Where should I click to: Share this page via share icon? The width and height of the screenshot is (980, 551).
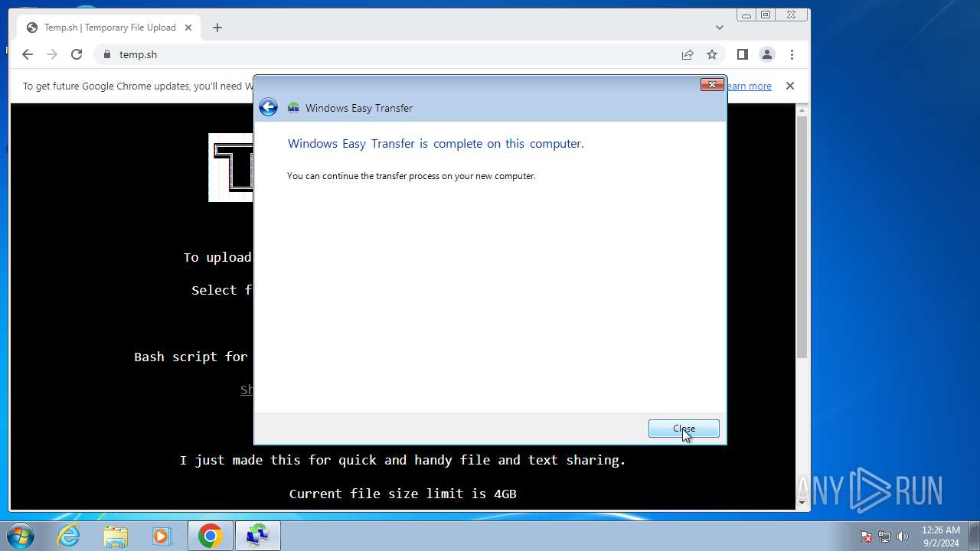[x=688, y=54]
